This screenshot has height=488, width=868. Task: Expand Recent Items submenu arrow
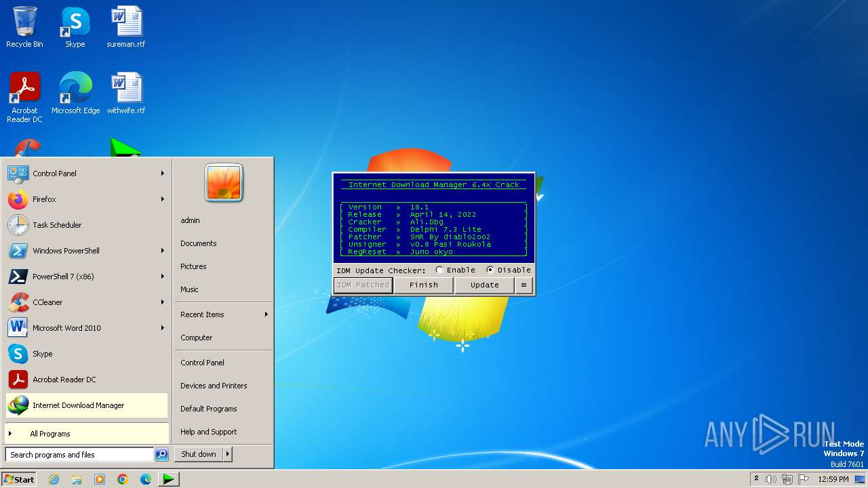pos(267,314)
